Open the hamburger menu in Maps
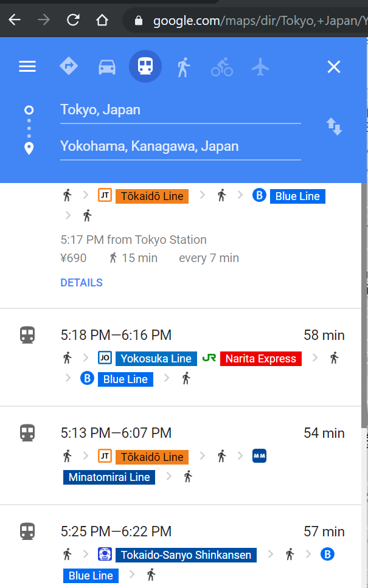The width and height of the screenshot is (368, 588). (x=27, y=67)
